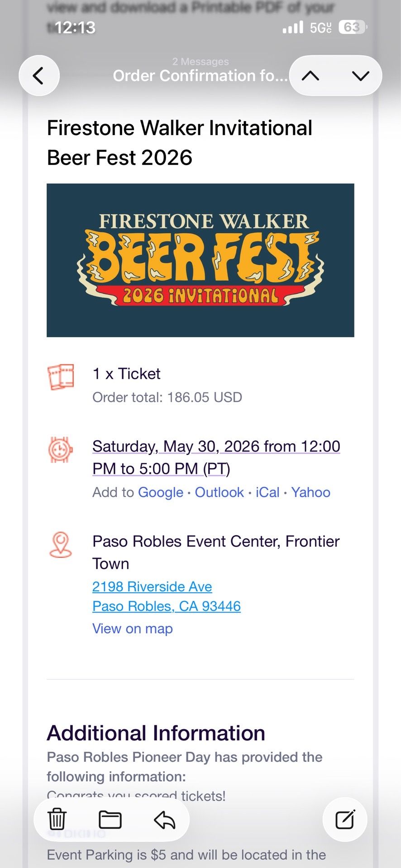Tap the map pin location icon

tap(61, 545)
